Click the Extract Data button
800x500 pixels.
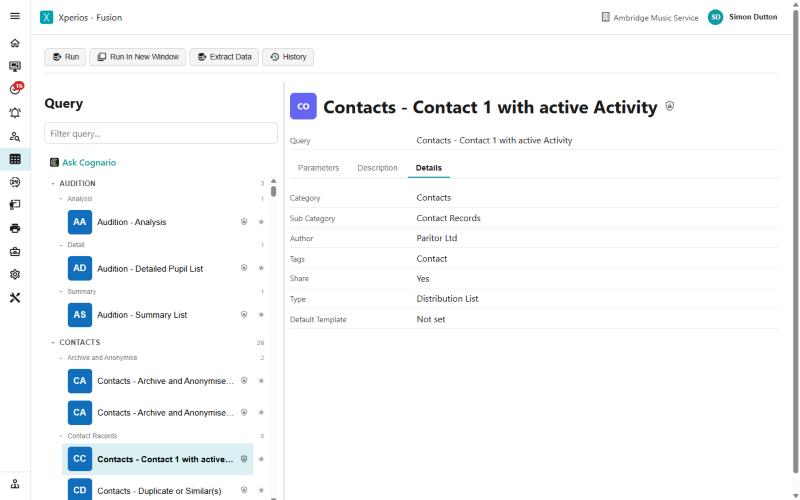(224, 57)
